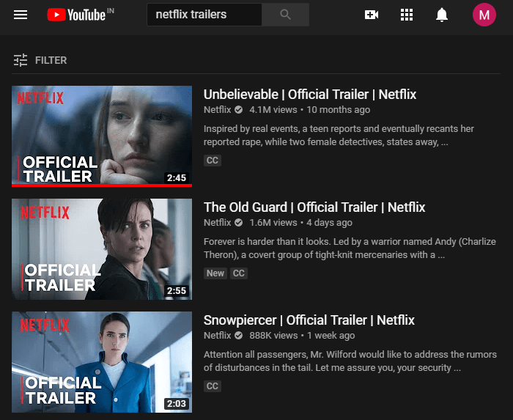The height and width of the screenshot is (420, 513).
Task: Click the New badge on The Old Guard
Action: pyautogui.click(x=215, y=273)
